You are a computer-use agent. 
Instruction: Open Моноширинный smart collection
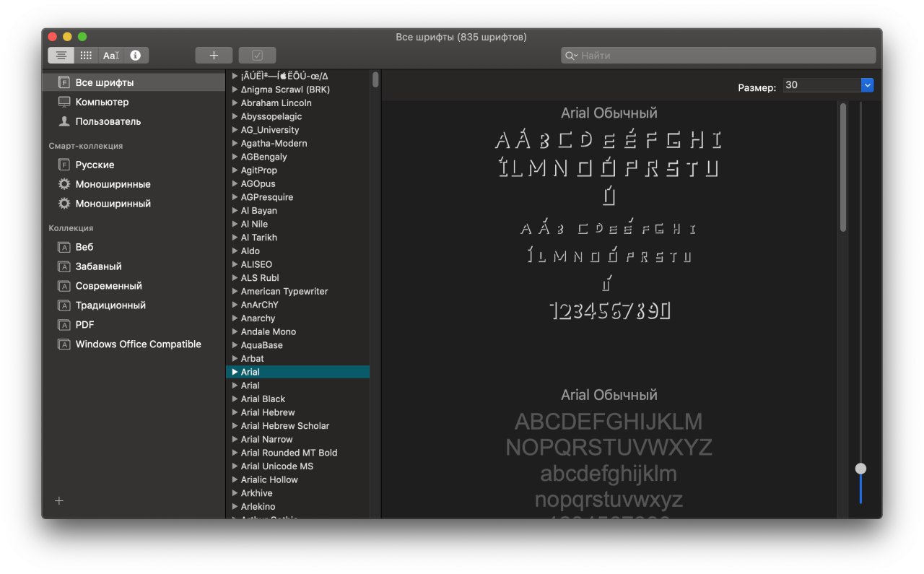[x=134, y=204]
